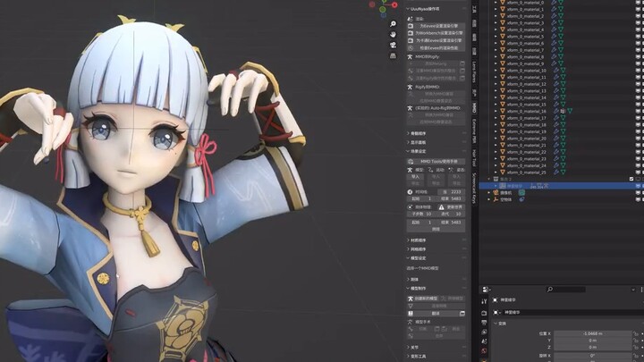Viewport: 644px width, 362px height.
Task: Switch to the Lens Flares sidebar tab
Action: [474, 72]
